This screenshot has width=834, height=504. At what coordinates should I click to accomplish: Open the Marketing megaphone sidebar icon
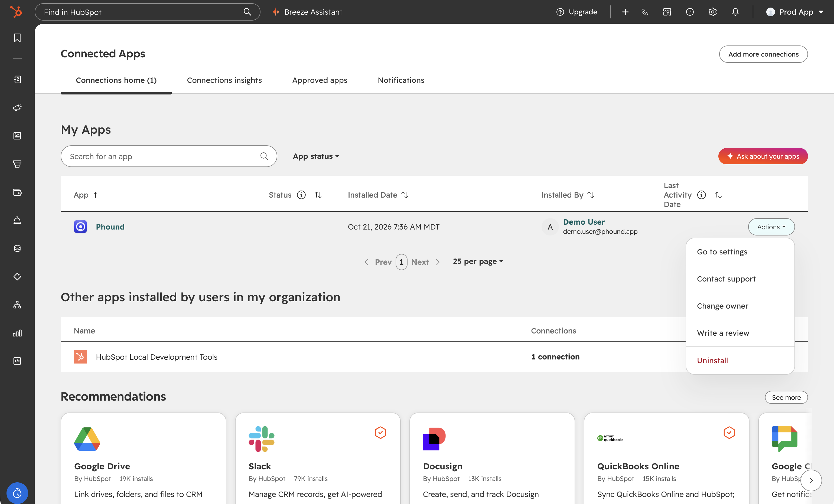pyautogui.click(x=17, y=107)
